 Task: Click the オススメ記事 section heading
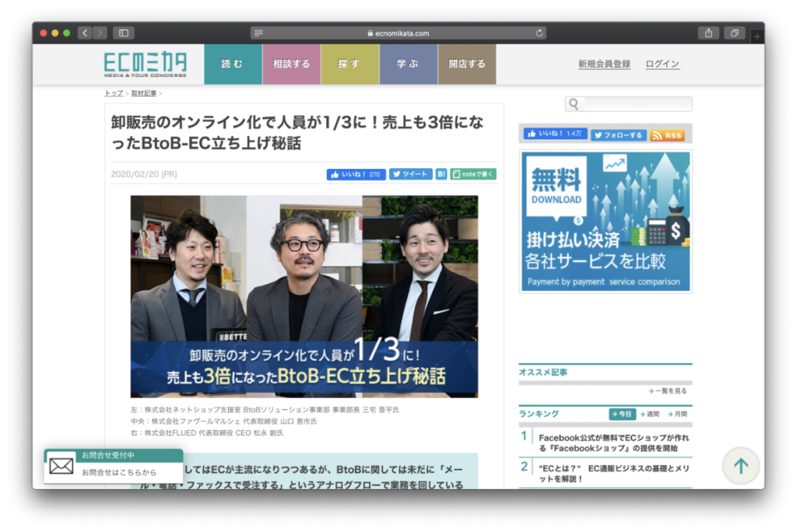coord(542,373)
